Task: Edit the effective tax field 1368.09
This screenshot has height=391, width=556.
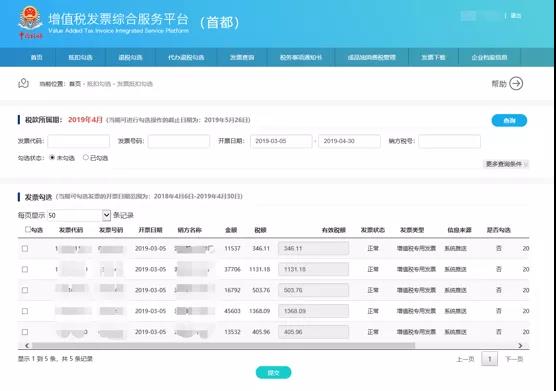Action: (313, 311)
